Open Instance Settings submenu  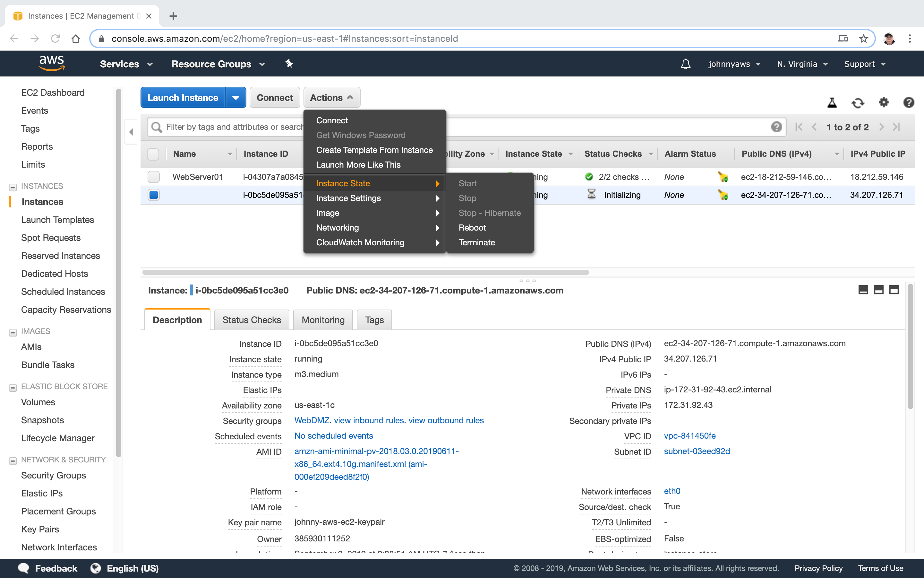click(x=374, y=198)
